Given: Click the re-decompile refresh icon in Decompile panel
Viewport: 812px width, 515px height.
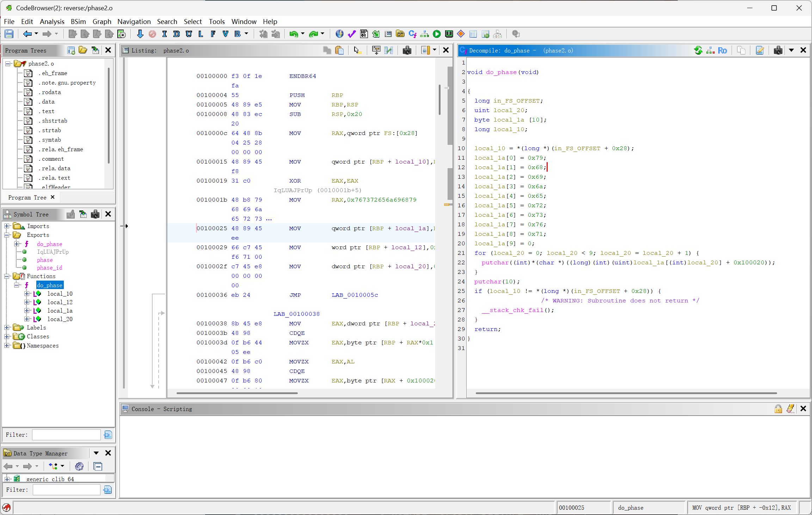Looking at the screenshot, I should coord(698,50).
